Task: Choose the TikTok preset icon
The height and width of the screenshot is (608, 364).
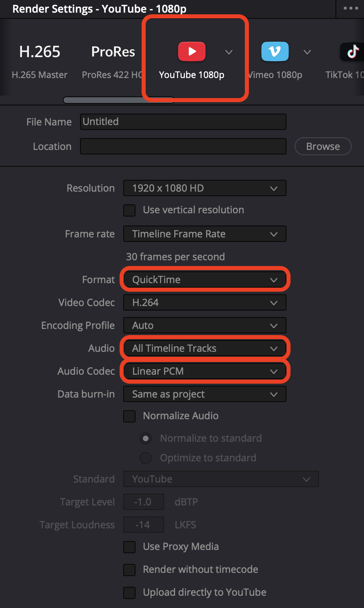Action: 352,52
